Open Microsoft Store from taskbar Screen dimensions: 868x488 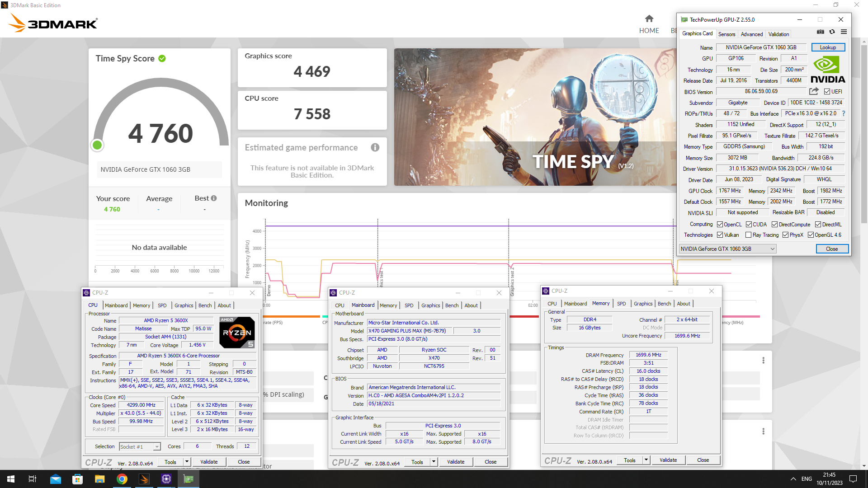coord(77,479)
